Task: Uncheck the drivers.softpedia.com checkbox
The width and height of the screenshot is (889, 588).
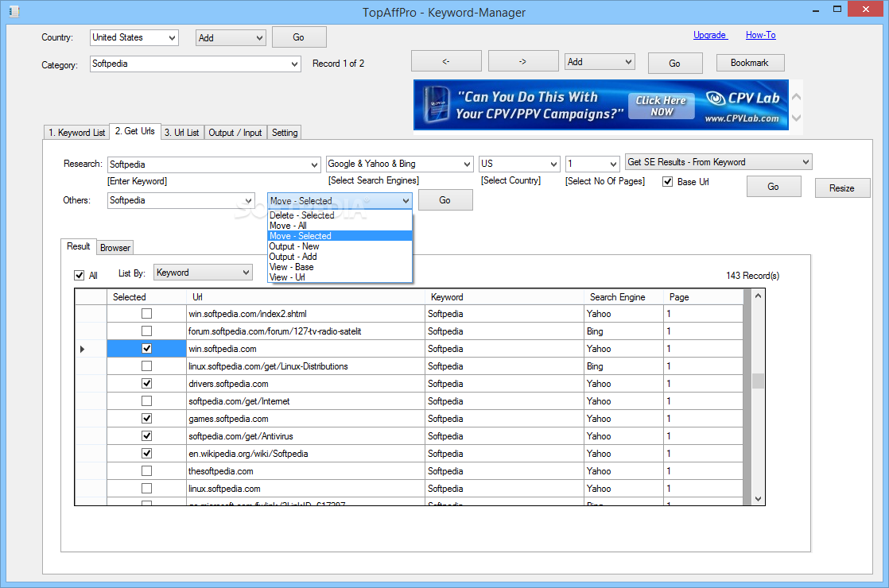Action: click(147, 384)
